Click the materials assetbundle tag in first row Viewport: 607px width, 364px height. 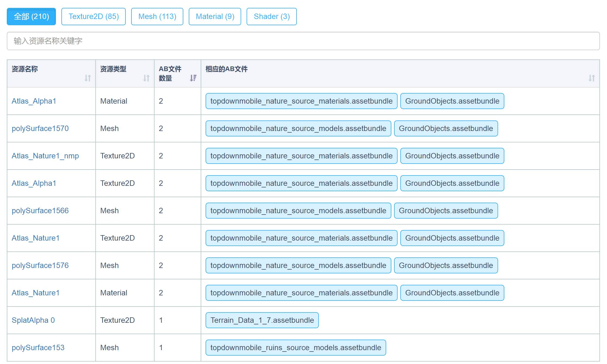click(301, 101)
